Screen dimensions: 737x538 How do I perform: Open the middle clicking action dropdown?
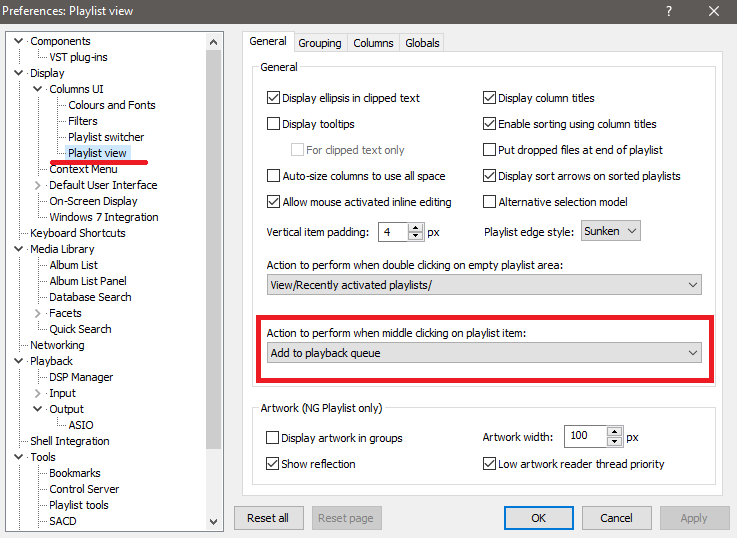click(x=485, y=353)
